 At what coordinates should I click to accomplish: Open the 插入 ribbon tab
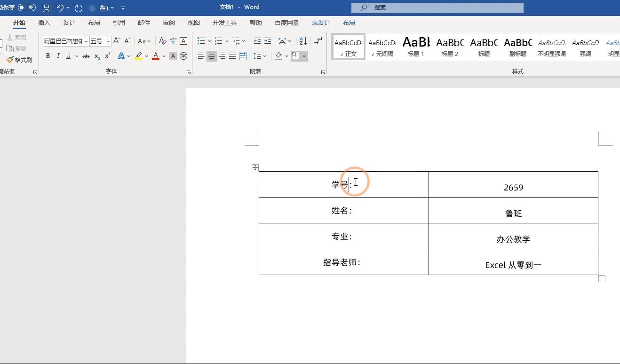click(44, 22)
